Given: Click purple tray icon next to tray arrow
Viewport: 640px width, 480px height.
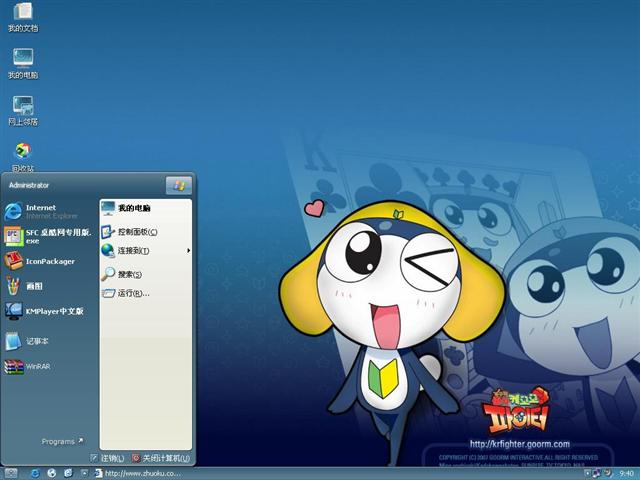Looking at the screenshot, I should tap(597, 473).
